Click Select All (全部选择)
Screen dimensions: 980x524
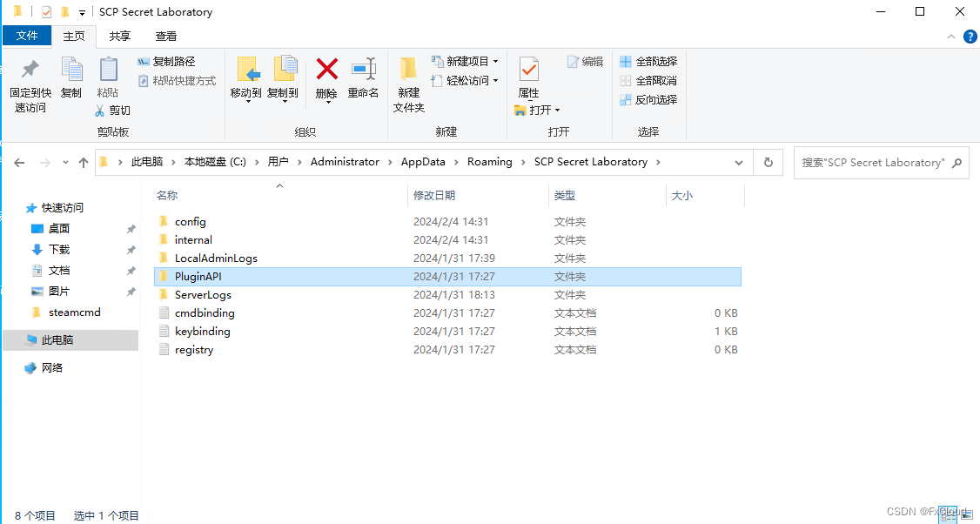pos(648,61)
